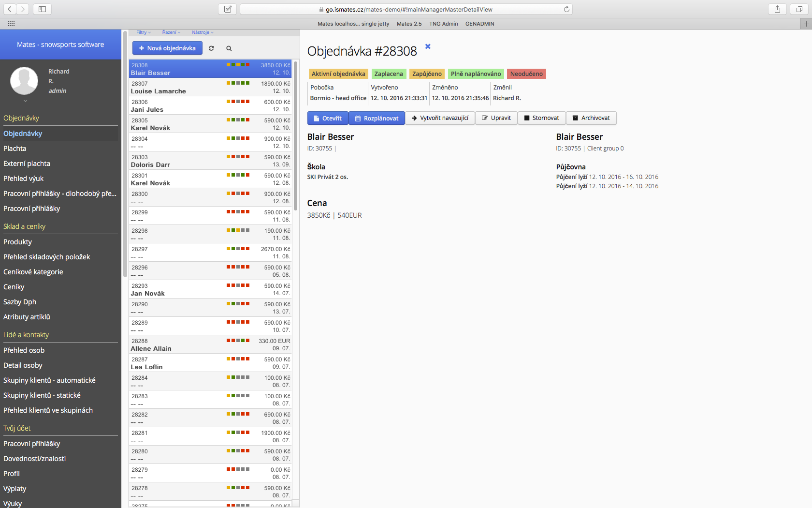812x508 pixels.
Task: Click the SKI Privát 2 os. entry
Action: point(328,177)
